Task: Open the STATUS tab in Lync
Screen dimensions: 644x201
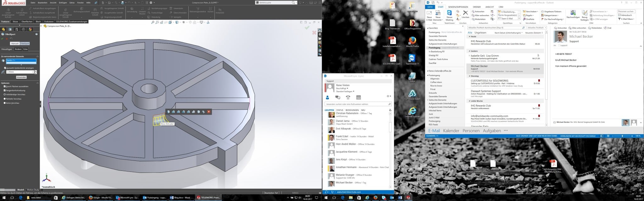Action: 340,110
